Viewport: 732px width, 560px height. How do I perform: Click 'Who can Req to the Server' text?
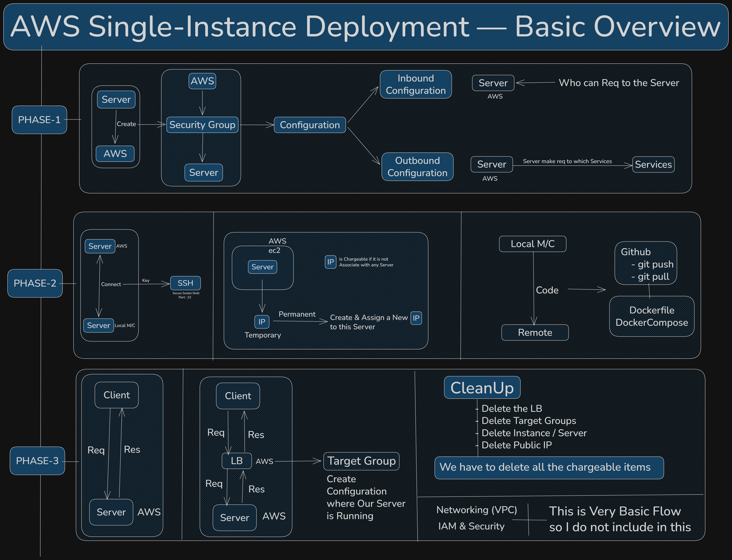[x=619, y=83]
